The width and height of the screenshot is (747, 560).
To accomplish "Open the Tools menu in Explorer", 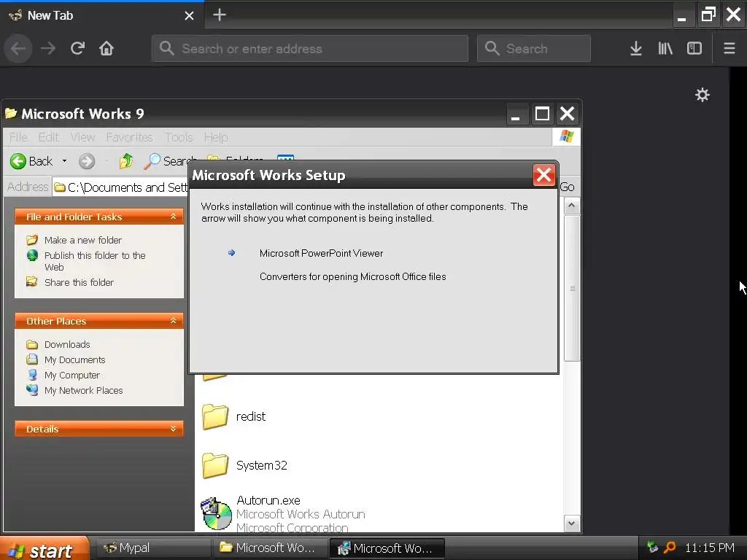I will (x=179, y=137).
